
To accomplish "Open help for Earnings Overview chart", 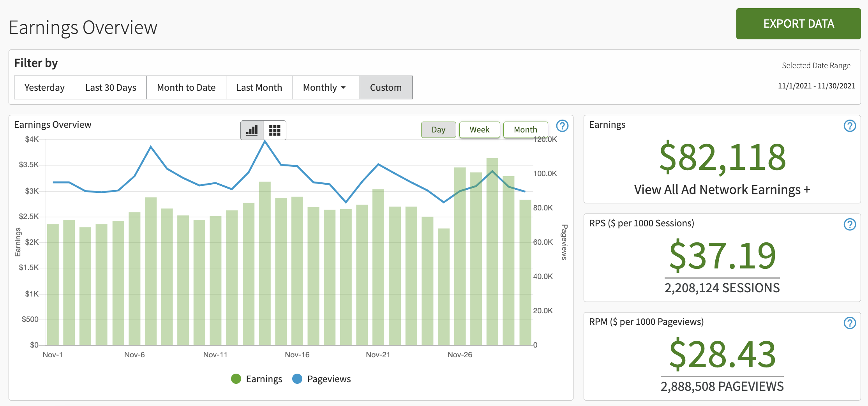I will tap(562, 126).
